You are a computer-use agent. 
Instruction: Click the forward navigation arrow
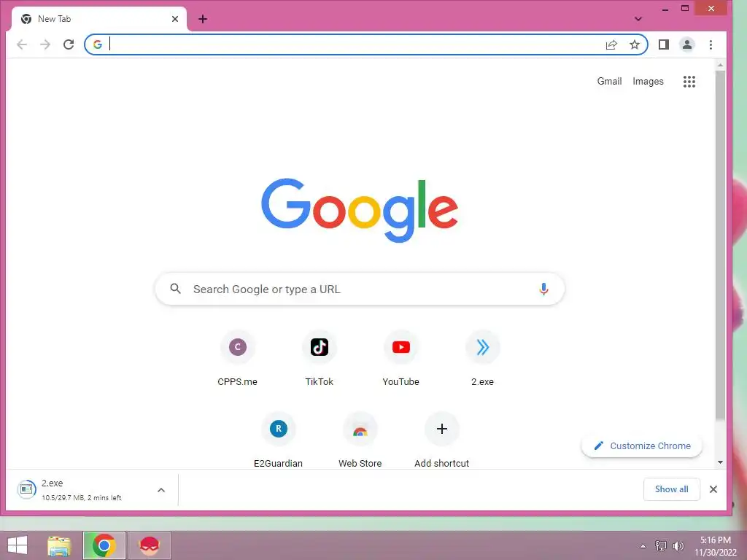coord(45,44)
